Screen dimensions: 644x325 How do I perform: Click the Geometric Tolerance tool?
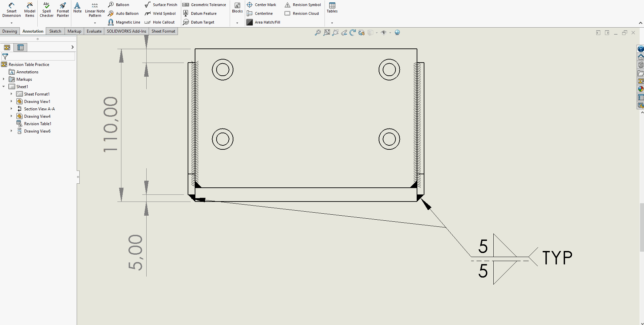[x=204, y=5]
